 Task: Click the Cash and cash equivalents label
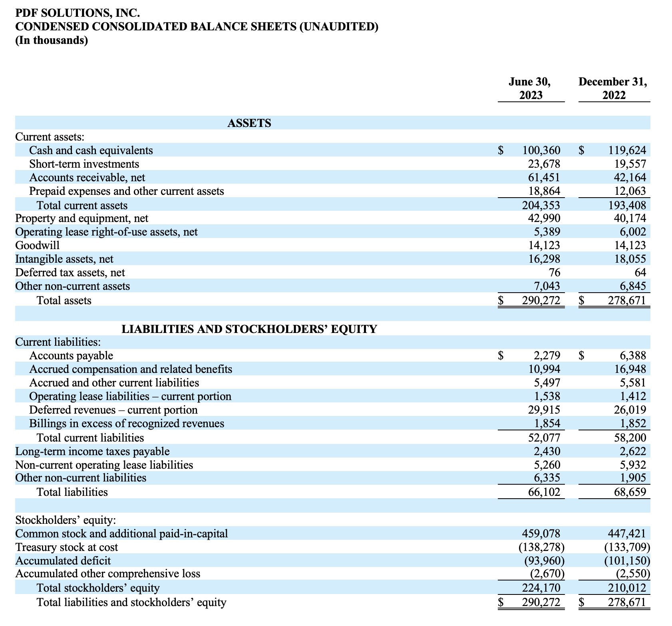[91, 151]
